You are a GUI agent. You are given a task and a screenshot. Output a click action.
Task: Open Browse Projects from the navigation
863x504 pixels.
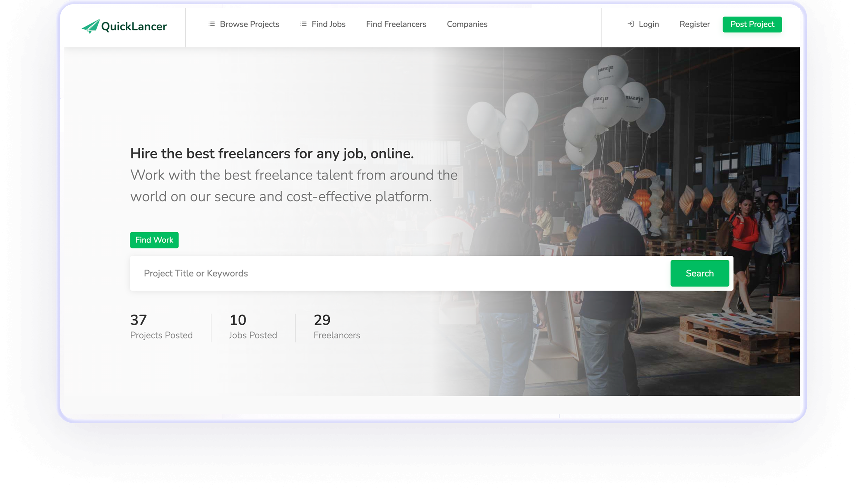coord(250,24)
